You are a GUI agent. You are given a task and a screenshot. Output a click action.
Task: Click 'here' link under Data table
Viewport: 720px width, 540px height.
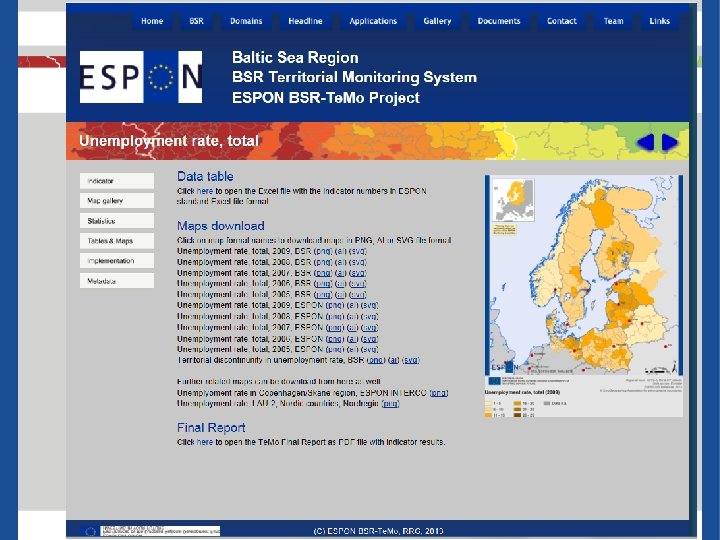[205, 191]
